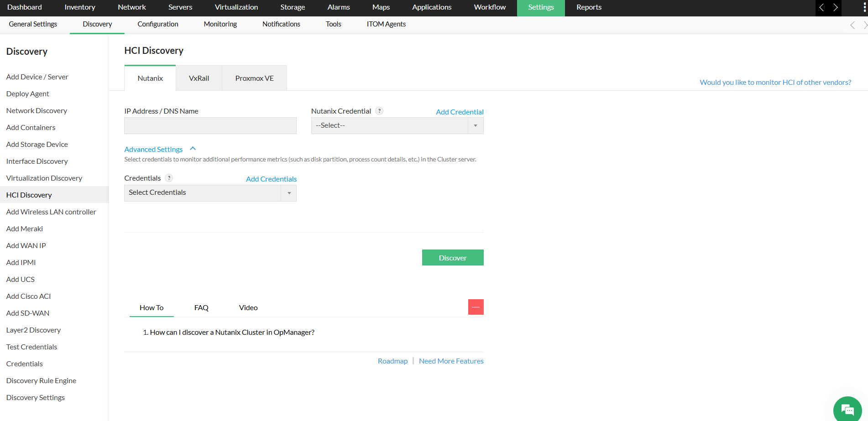Click the forward arrow in the black header
The image size is (868, 421).
click(x=836, y=8)
